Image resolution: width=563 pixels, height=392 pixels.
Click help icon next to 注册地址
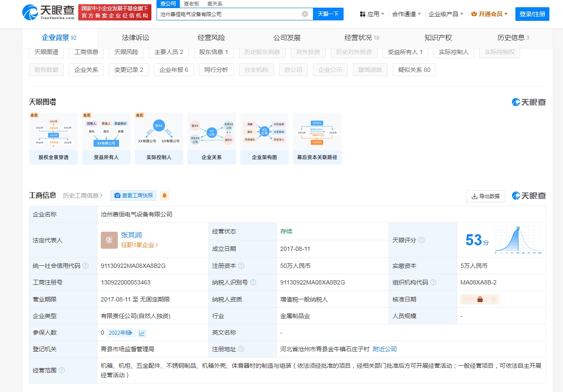pos(241,349)
